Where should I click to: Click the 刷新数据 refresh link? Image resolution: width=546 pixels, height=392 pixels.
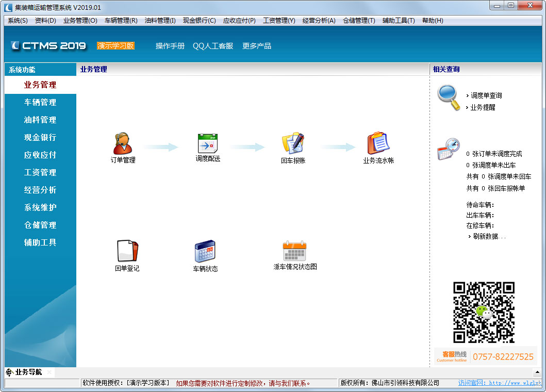pos(489,236)
